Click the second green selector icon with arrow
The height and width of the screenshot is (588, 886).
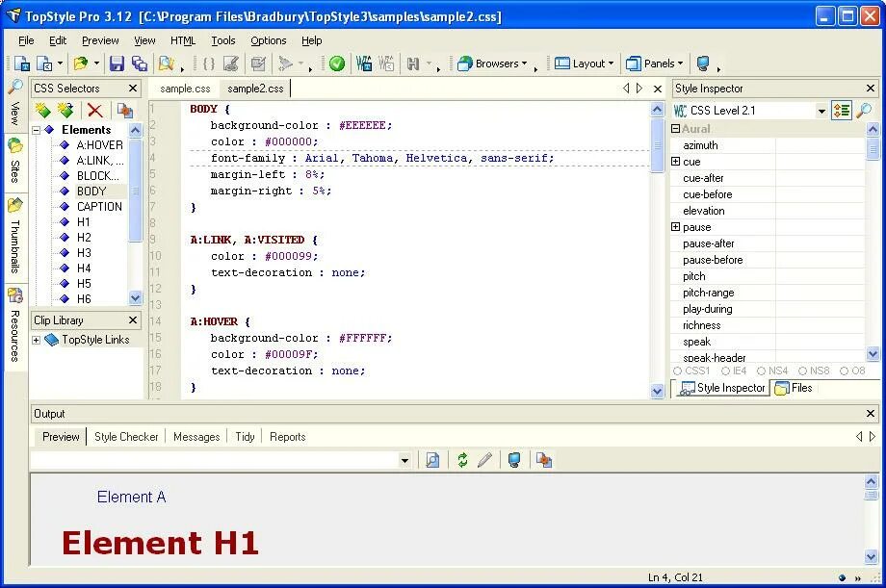click(65, 110)
